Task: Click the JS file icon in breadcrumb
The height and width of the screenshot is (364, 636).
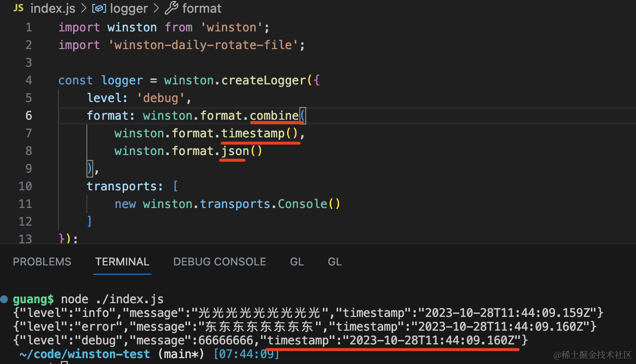Action: click(18, 8)
